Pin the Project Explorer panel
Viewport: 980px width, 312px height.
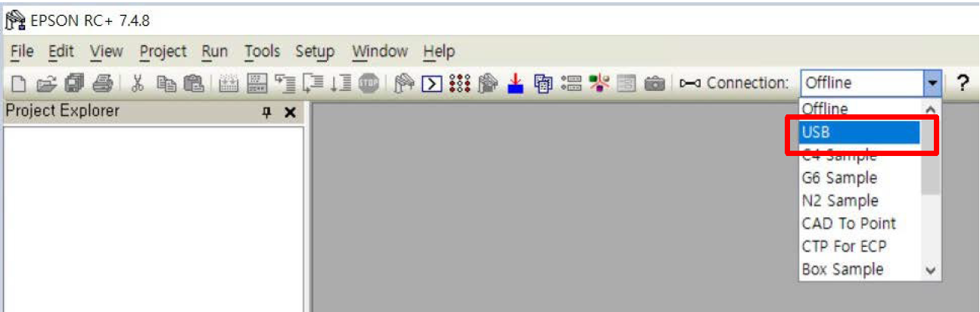[x=266, y=112]
